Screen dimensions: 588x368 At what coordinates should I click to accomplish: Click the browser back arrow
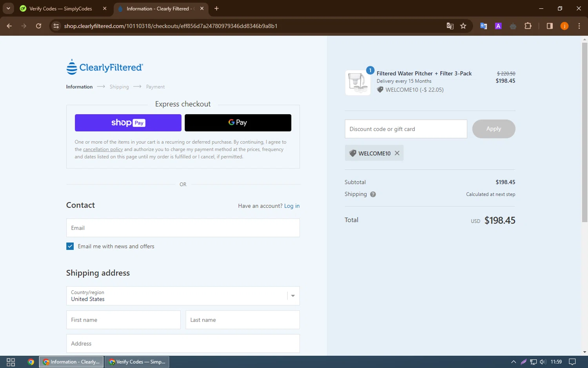tap(9, 26)
